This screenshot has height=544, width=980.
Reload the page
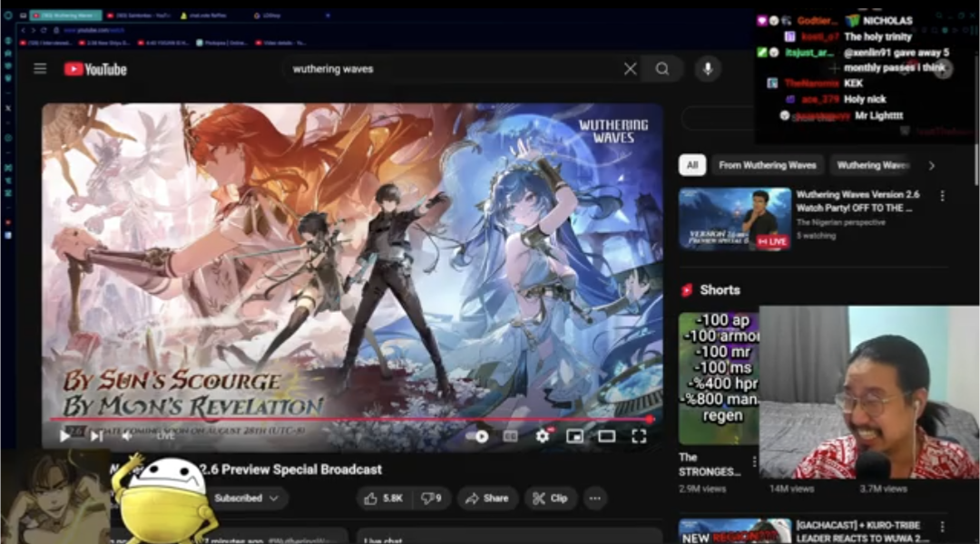point(44,30)
